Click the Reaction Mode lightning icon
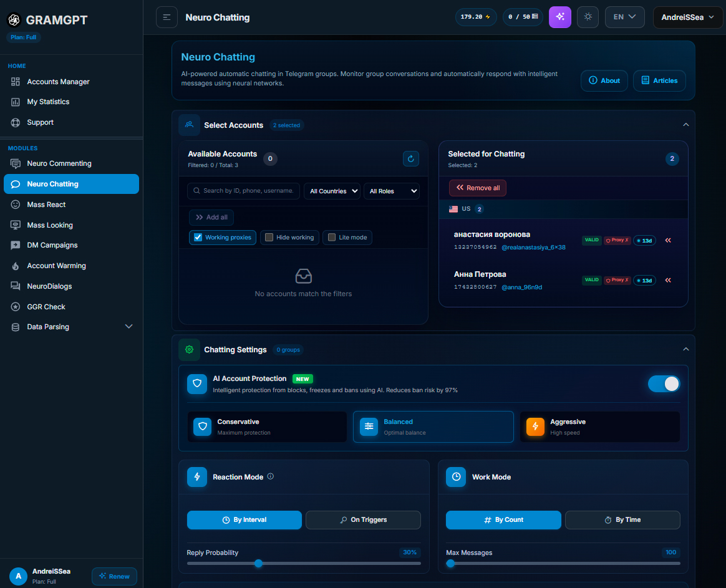Viewport: 726px width, 588px height. tap(196, 477)
